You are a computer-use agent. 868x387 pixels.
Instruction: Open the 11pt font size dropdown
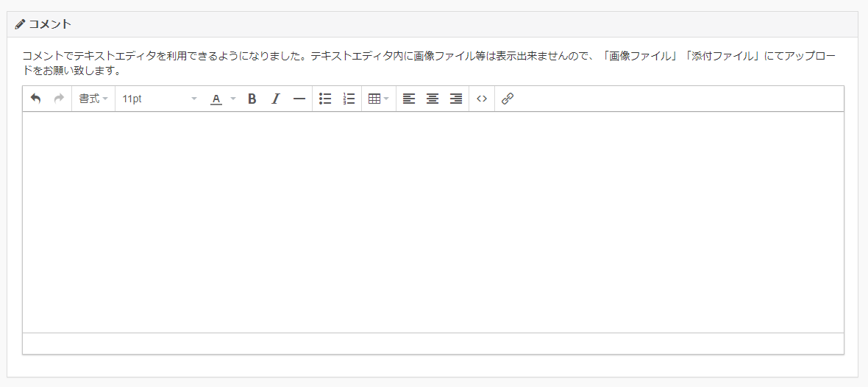160,99
